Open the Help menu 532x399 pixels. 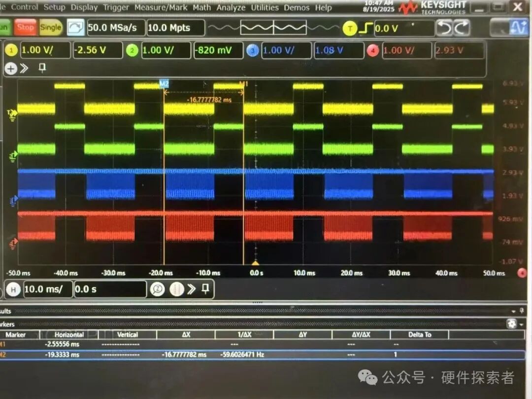coord(323,7)
